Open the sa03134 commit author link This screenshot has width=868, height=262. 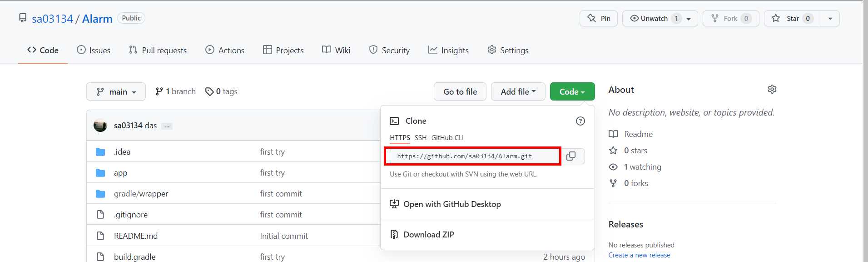click(x=128, y=126)
